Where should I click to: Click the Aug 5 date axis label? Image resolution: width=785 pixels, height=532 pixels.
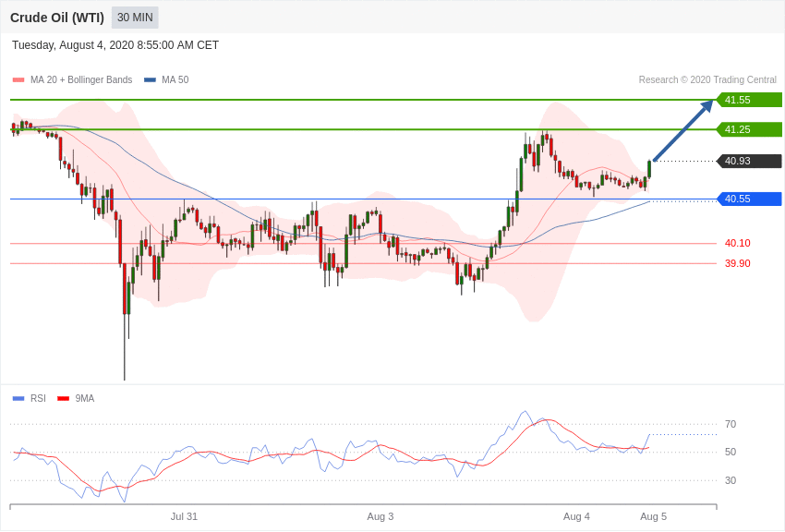tap(653, 516)
